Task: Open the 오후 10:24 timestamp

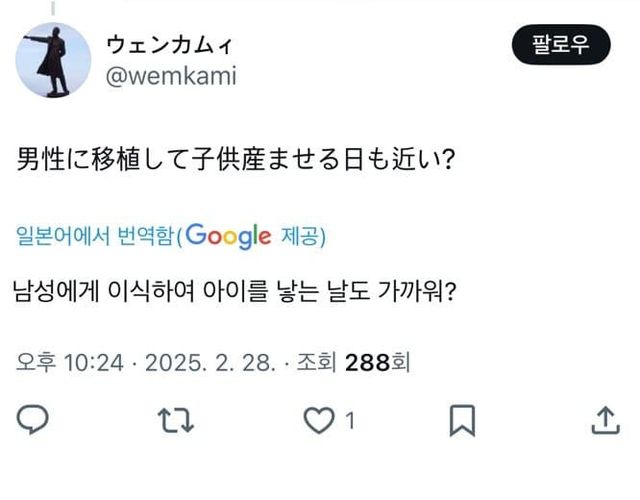Action: pyautogui.click(x=68, y=362)
